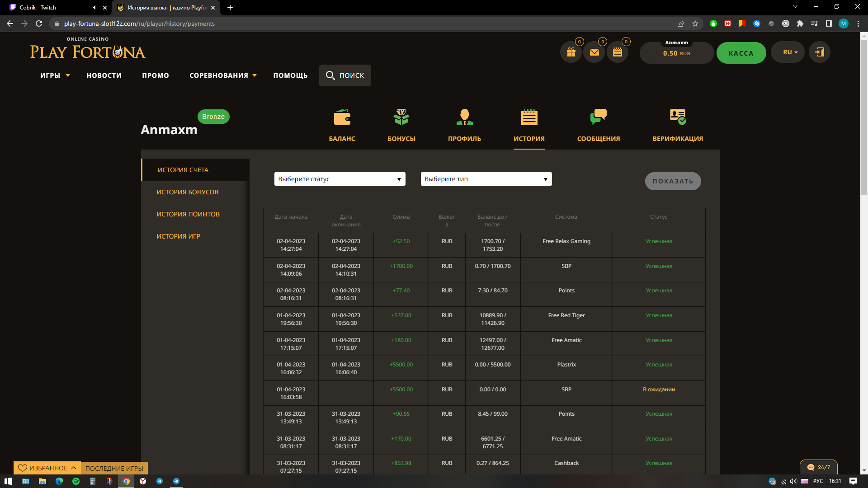Open the Баланс wallet section
Image resolution: width=868 pixels, height=488 pixels.
[342, 125]
